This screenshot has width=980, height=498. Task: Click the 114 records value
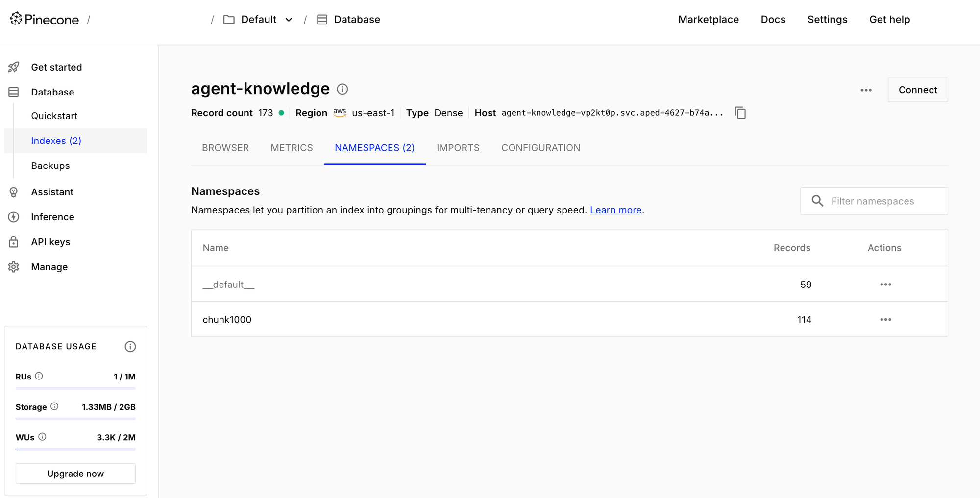[804, 320]
